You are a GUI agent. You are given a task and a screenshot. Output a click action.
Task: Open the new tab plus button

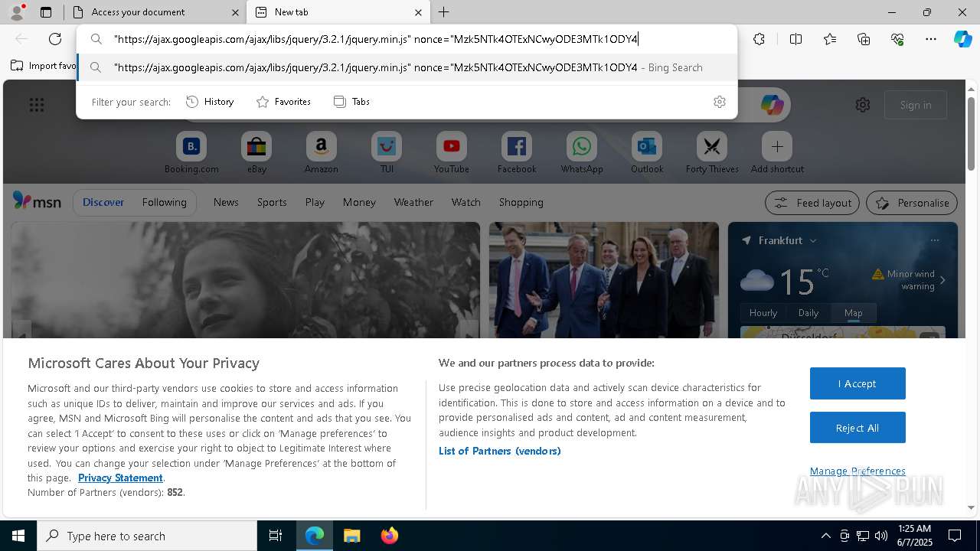coord(444,12)
